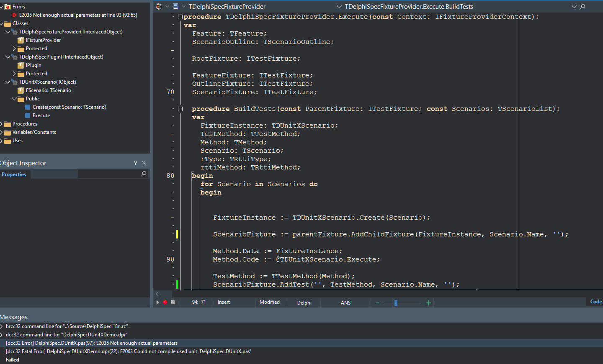
Task: Click the macro stop button
Action: [x=173, y=302]
